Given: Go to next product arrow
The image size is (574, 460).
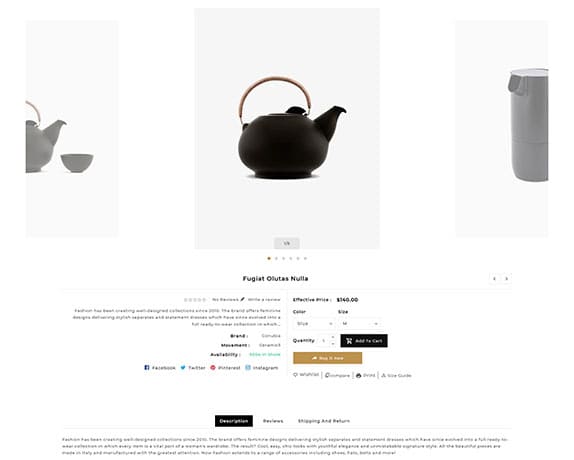Looking at the screenshot, I should point(506,278).
